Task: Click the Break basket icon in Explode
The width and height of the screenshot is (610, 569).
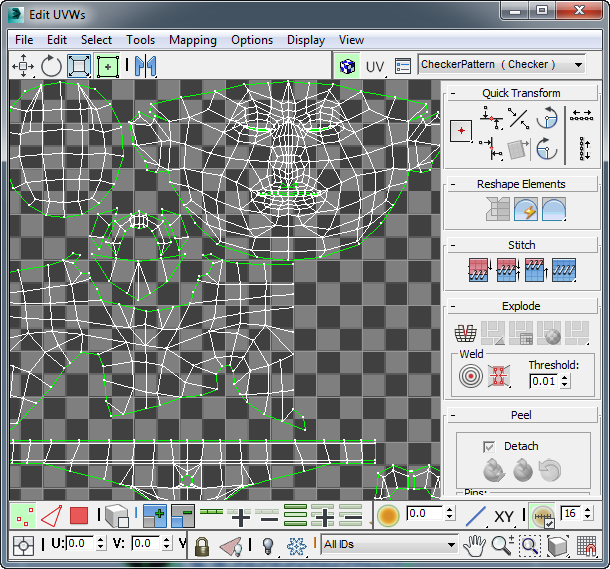Action: click(465, 333)
